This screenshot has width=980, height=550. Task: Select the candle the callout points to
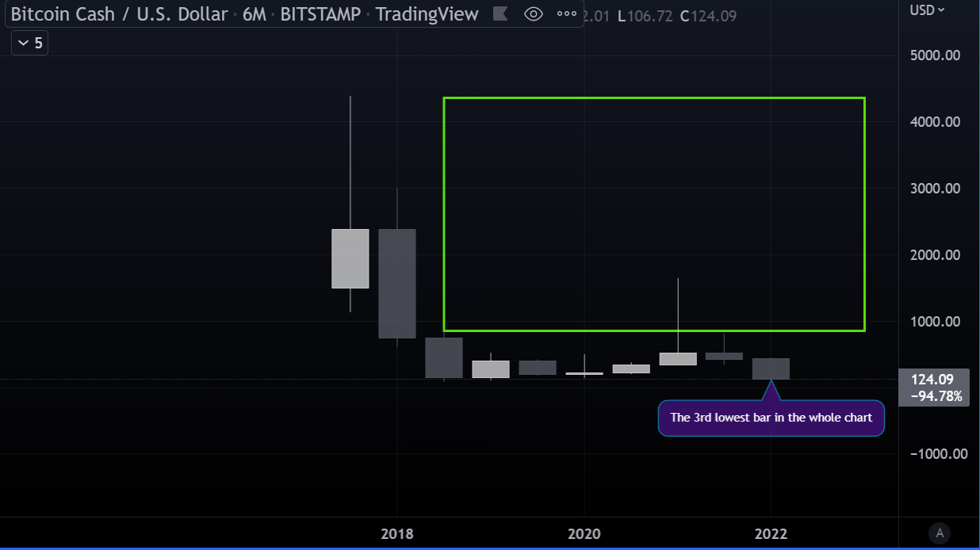click(x=771, y=369)
